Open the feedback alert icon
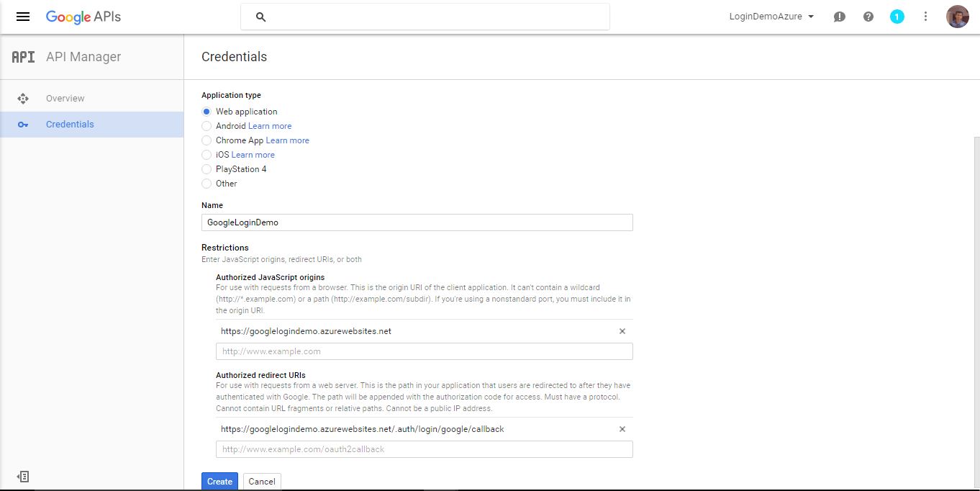Screen dimensions: 980x491 coord(839,17)
